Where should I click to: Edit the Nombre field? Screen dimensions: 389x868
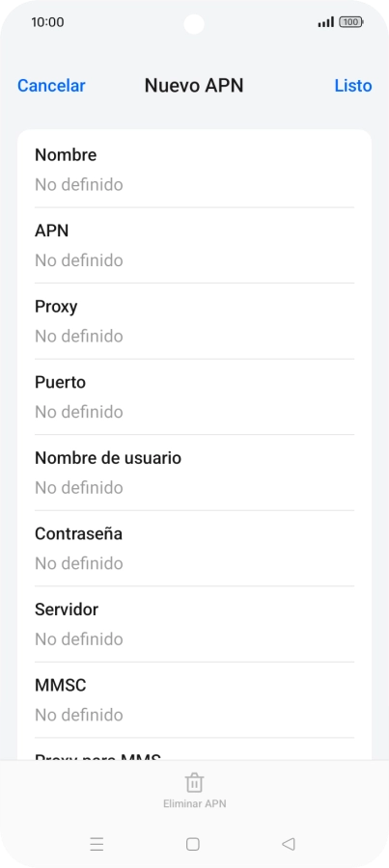point(195,170)
